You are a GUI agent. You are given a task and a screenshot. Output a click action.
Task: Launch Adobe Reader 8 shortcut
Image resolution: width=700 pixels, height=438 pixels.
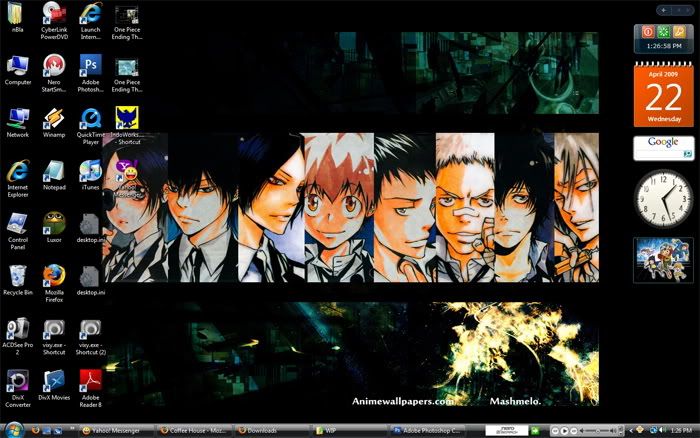click(x=91, y=381)
